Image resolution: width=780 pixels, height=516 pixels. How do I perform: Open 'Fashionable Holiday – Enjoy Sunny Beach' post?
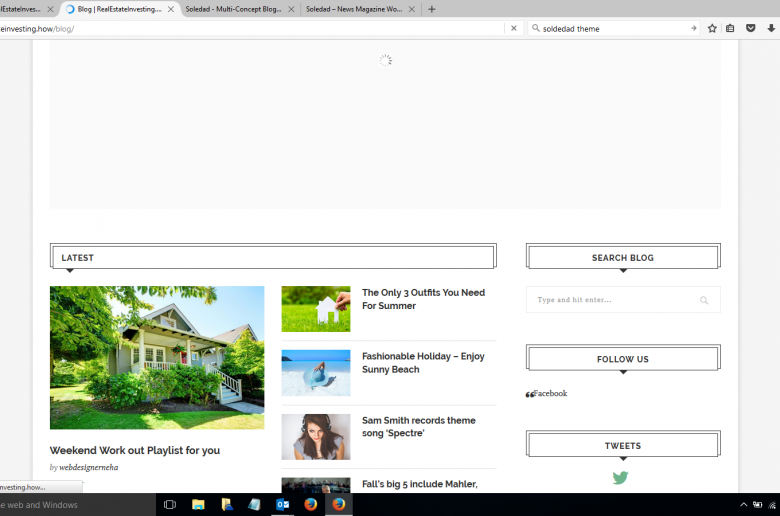tap(423, 363)
